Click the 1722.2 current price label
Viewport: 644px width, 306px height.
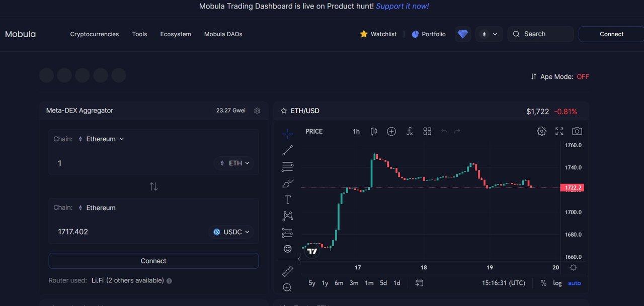pos(573,188)
